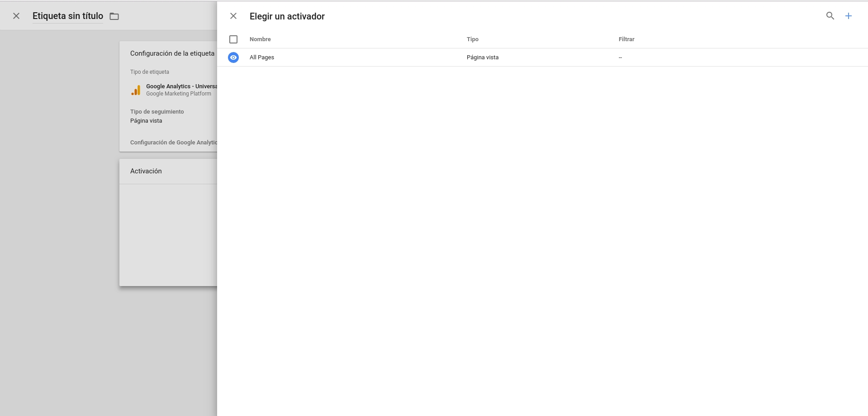Click the Filtrar column header
Screen dimensions: 868x416
(x=626, y=39)
